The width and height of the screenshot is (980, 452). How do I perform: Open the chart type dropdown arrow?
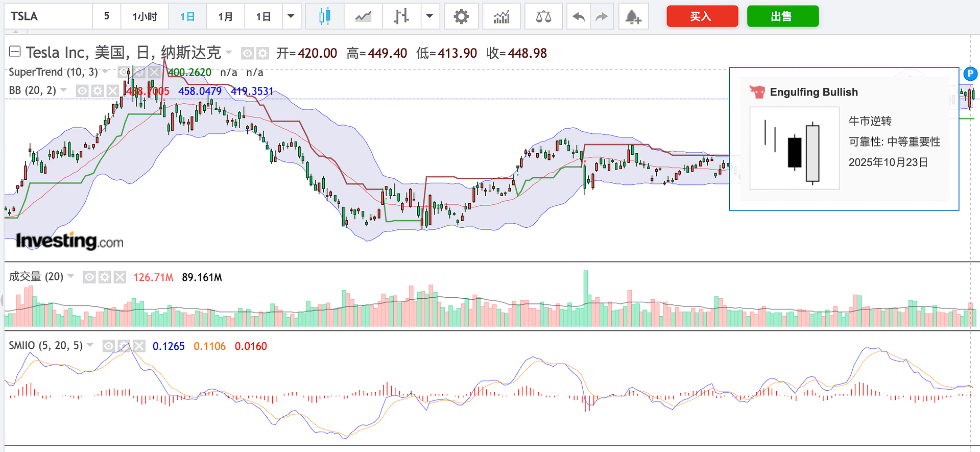[429, 16]
